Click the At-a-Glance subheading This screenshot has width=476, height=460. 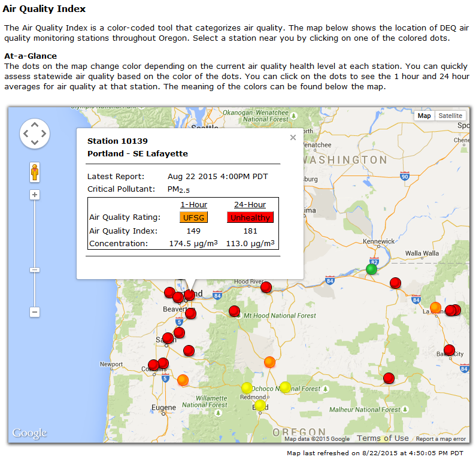[x=31, y=56]
